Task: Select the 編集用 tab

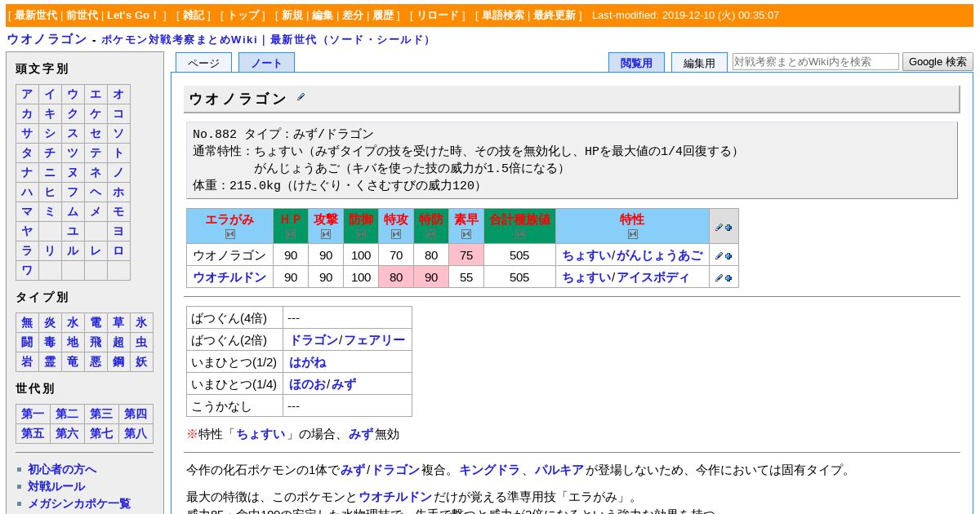Action: pos(699,63)
